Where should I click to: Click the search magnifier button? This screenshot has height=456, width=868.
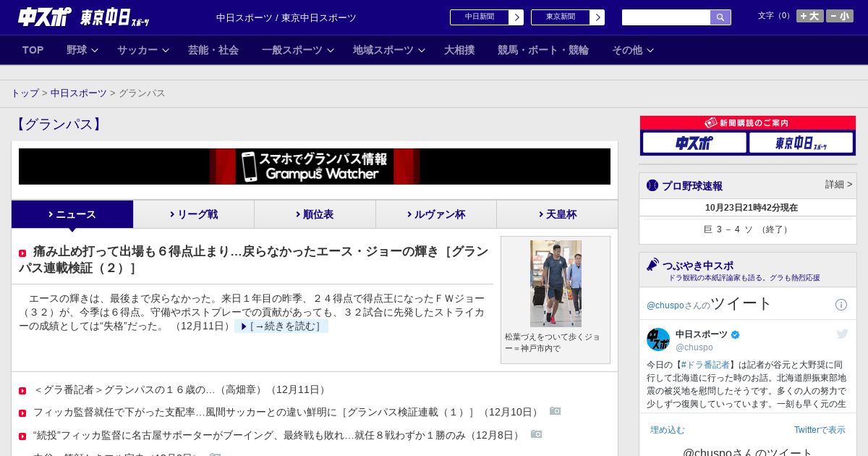(720, 17)
